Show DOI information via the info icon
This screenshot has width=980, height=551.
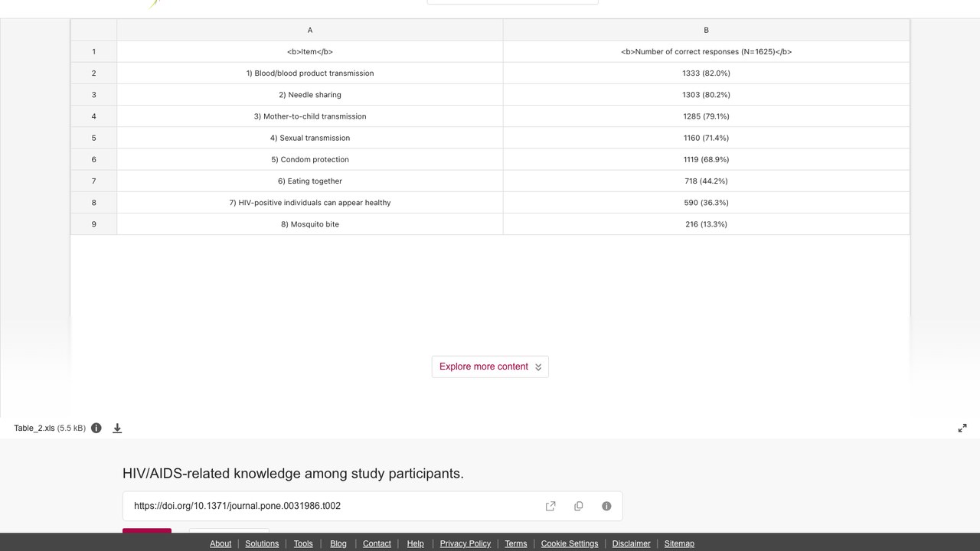coord(606,506)
